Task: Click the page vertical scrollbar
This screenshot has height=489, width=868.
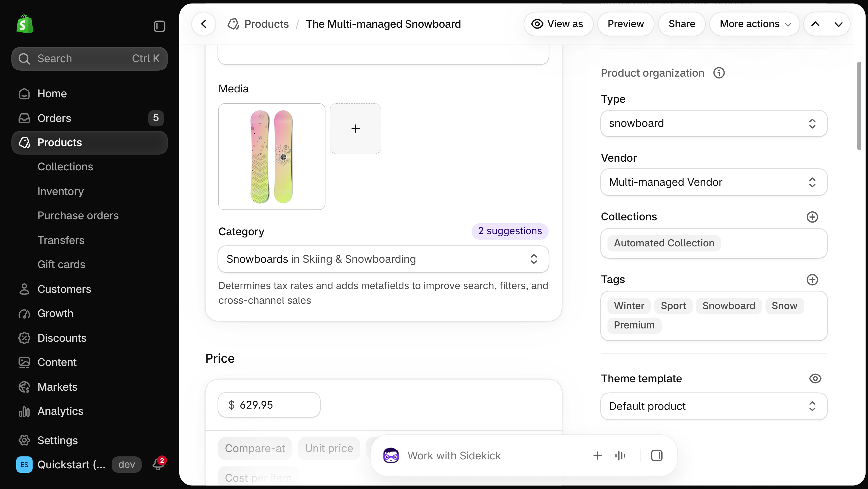Action: click(x=859, y=106)
